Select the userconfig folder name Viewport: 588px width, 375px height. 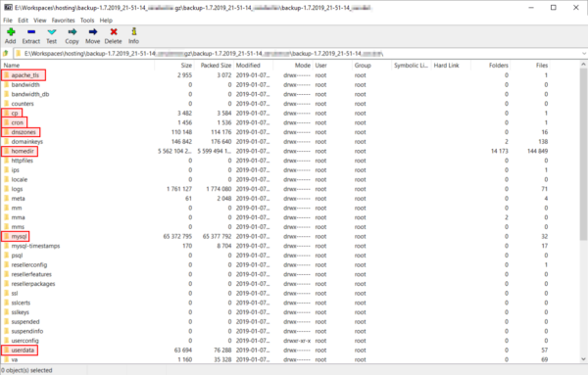pyautogui.click(x=24, y=341)
